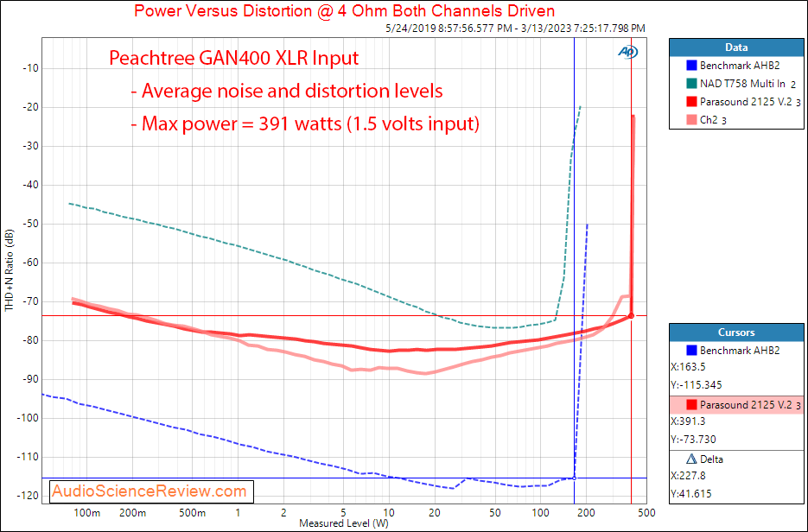
Task: Select Benchmark AHB2 label in the Cursors panel
Action: [x=740, y=350]
